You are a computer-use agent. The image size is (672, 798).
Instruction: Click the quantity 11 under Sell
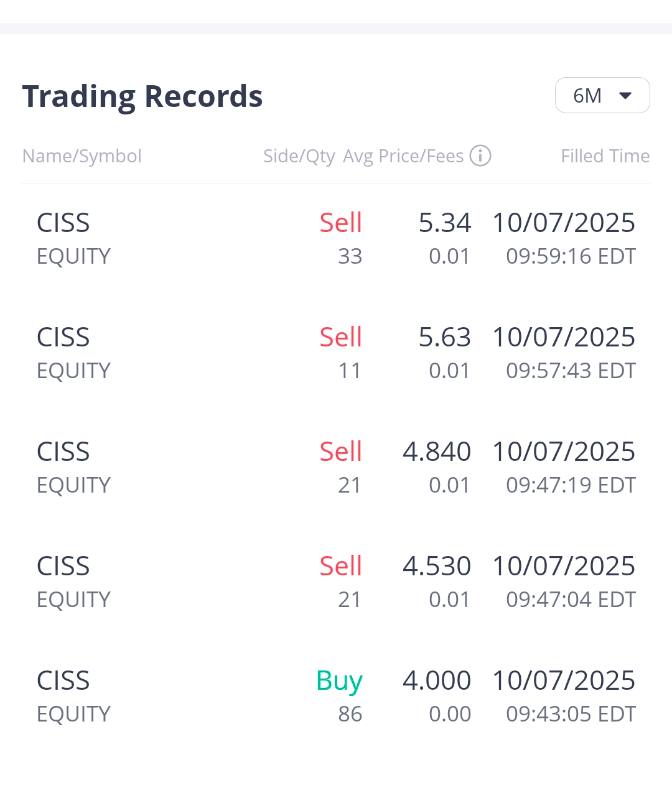click(350, 371)
